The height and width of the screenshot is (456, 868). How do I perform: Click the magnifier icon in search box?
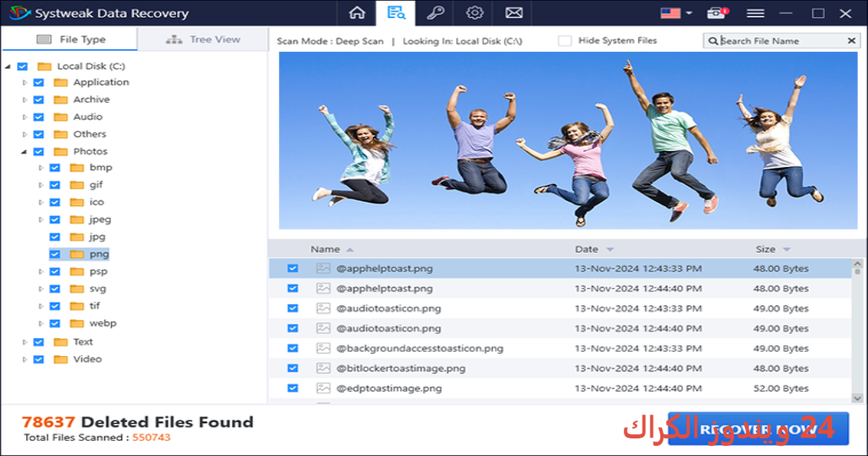[x=713, y=41]
